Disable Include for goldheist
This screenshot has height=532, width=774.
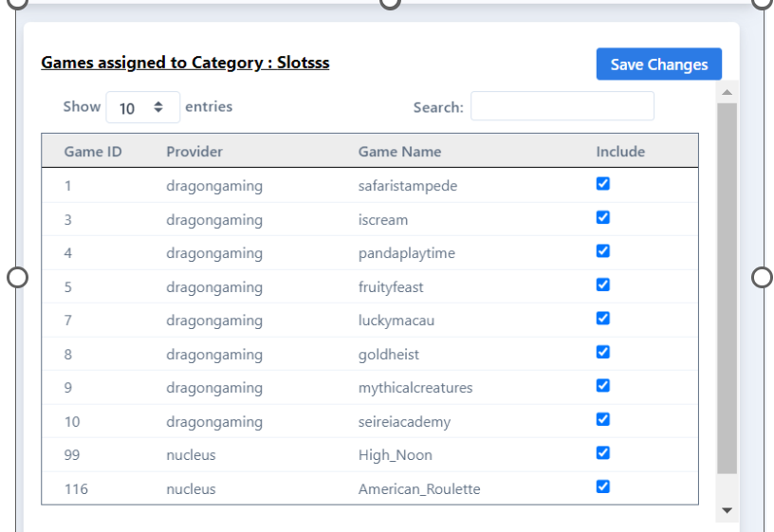point(602,352)
